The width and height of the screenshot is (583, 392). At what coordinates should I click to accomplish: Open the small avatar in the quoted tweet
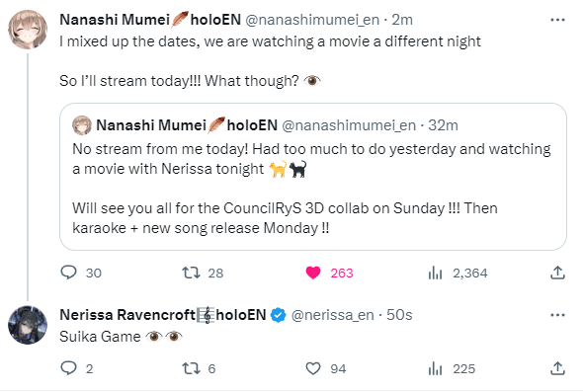pyautogui.click(x=82, y=125)
